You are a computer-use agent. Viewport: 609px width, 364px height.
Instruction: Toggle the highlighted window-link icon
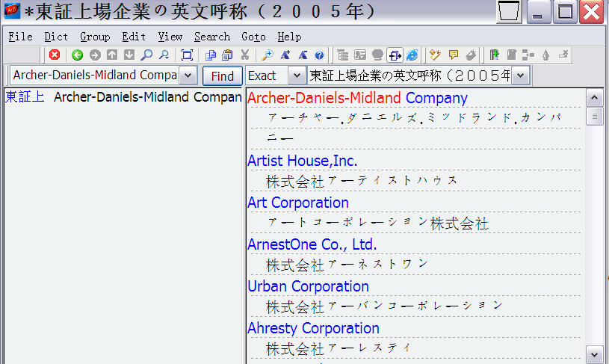(395, 55)
